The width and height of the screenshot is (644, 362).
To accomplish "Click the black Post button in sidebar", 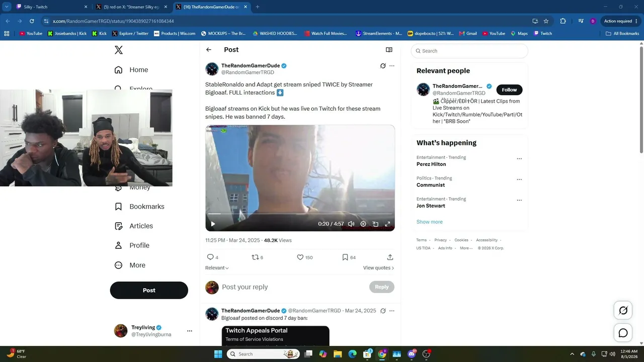I will coord(149,290).
